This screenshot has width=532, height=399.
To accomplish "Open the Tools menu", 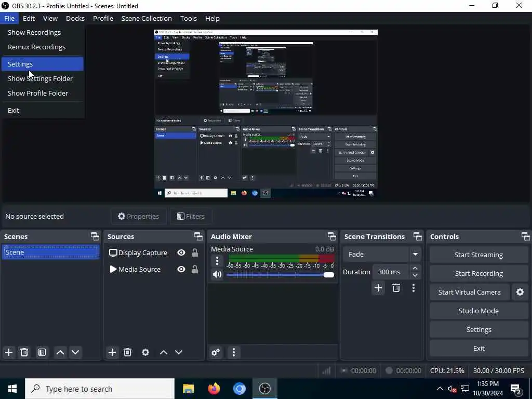I will (188, 18).
